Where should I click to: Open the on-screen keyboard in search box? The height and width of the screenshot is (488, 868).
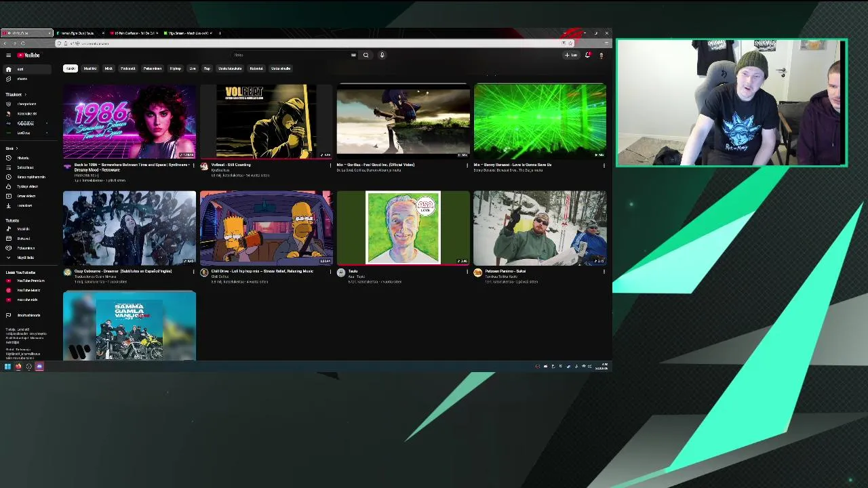[x=353, y=56]
